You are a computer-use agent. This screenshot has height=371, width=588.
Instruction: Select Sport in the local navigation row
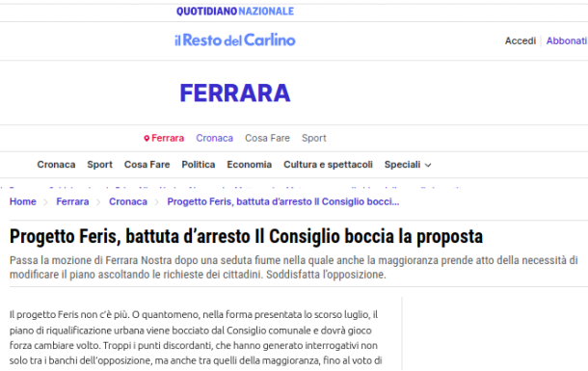[x=314, y=139]
